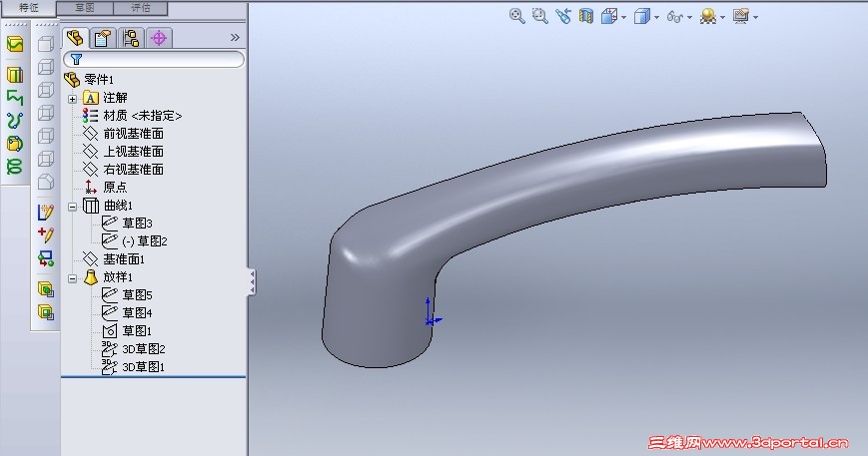Click the 曲线1 feature label
Screen dimensions: 868x456
tap(119, 206)
